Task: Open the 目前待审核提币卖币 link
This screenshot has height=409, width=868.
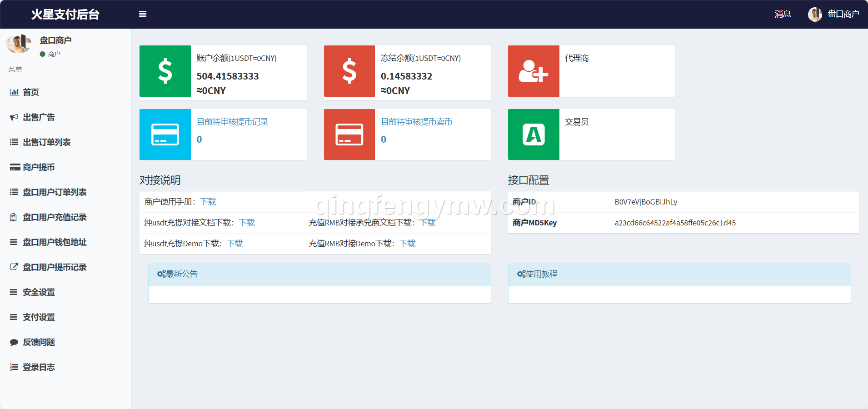Action: coord(416,122)
